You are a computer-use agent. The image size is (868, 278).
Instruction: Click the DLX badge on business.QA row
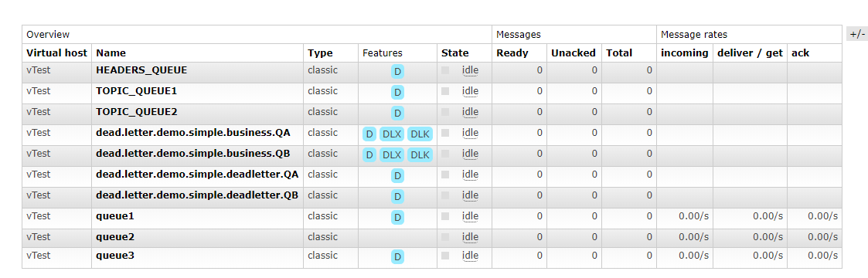391,134
